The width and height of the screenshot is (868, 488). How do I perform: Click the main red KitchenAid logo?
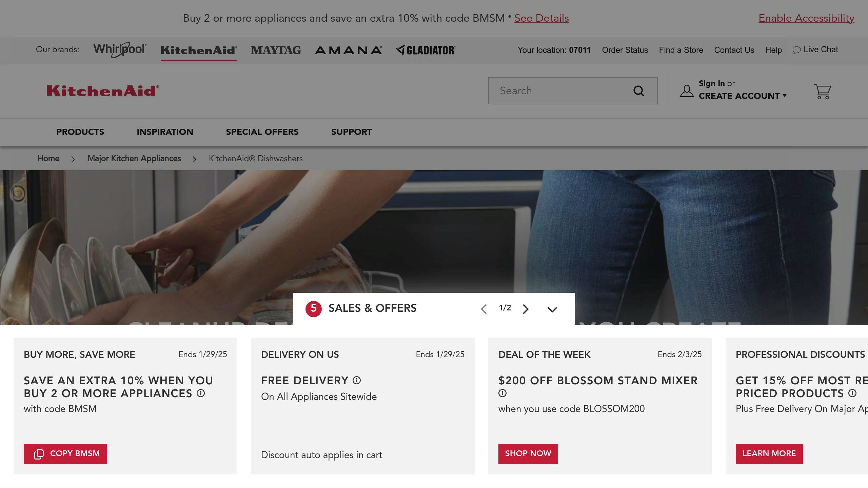point(103,91)
